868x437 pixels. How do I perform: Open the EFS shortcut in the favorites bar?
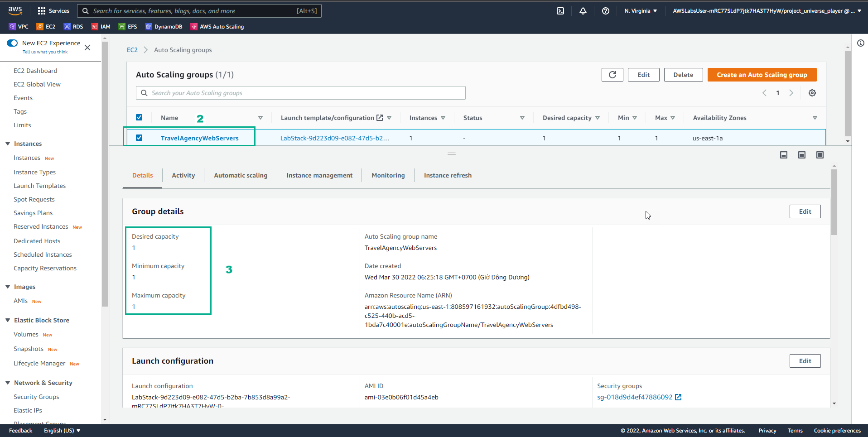[x=128, y=27]
